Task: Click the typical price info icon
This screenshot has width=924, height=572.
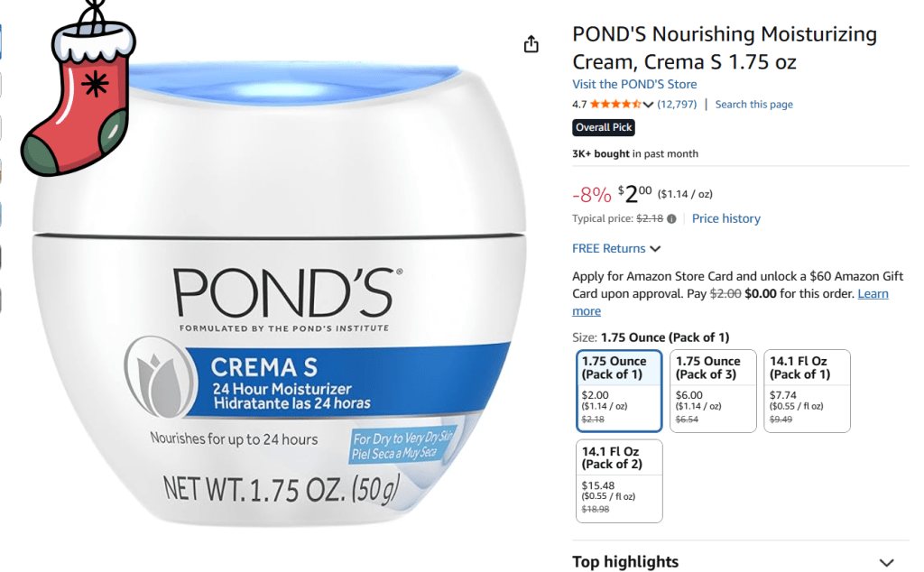Action: (671, 218)
